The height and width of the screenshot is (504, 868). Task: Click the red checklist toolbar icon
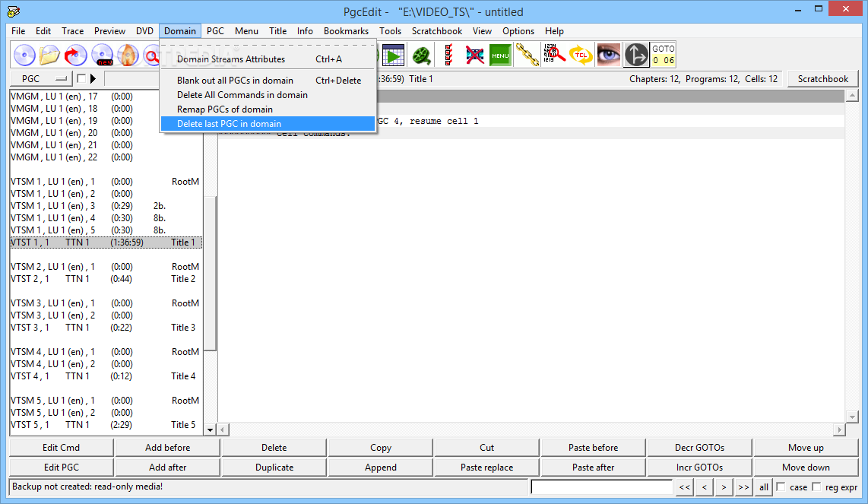tap(448, 55)
